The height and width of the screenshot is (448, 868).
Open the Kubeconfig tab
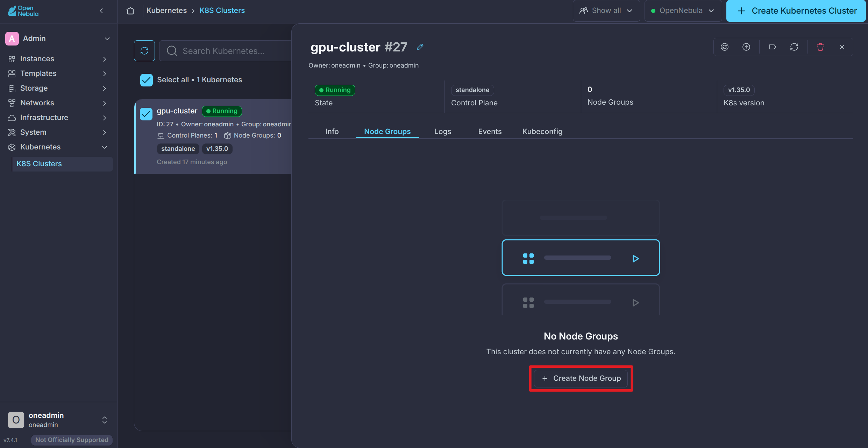(x=542, y=132)
